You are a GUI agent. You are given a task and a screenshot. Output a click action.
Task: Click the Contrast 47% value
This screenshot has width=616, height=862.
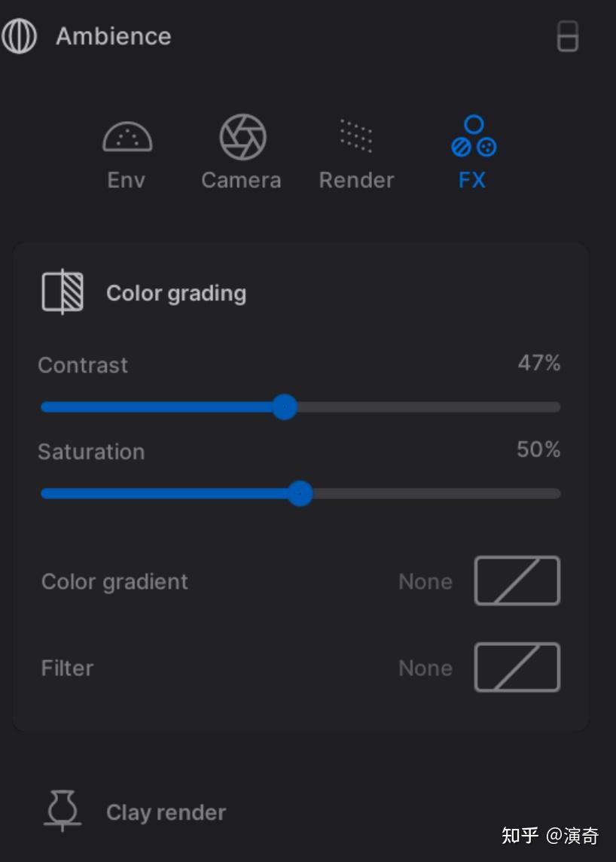tap(538, 364)
